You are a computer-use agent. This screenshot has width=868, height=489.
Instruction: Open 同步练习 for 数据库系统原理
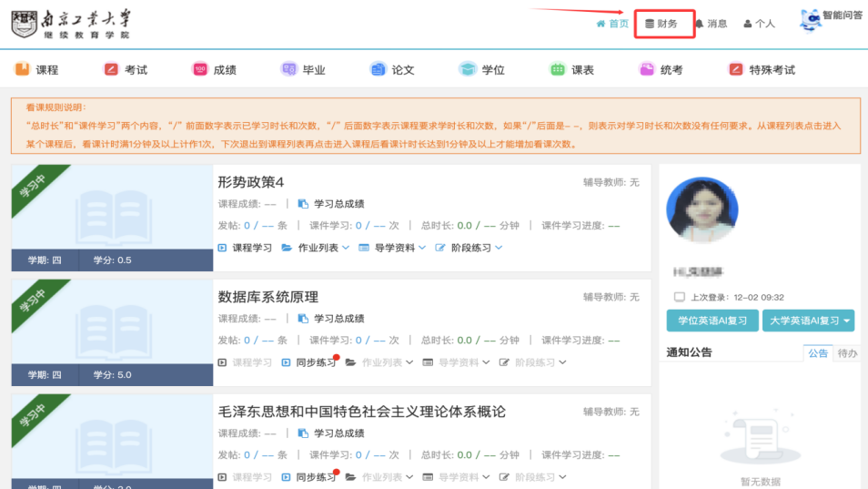pyautogui.click(x=309, y=362)
